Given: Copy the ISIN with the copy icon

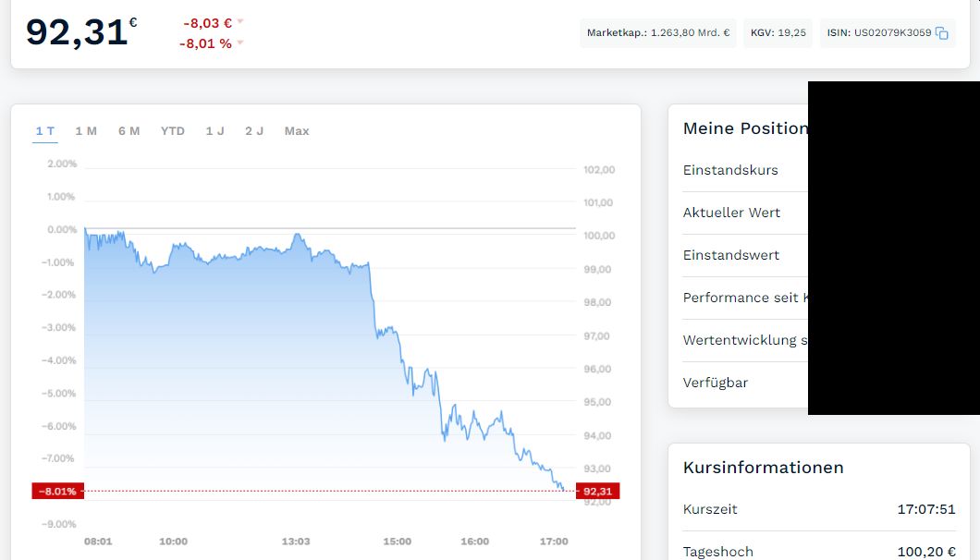Looking at the screenshot, I should 942,33.
